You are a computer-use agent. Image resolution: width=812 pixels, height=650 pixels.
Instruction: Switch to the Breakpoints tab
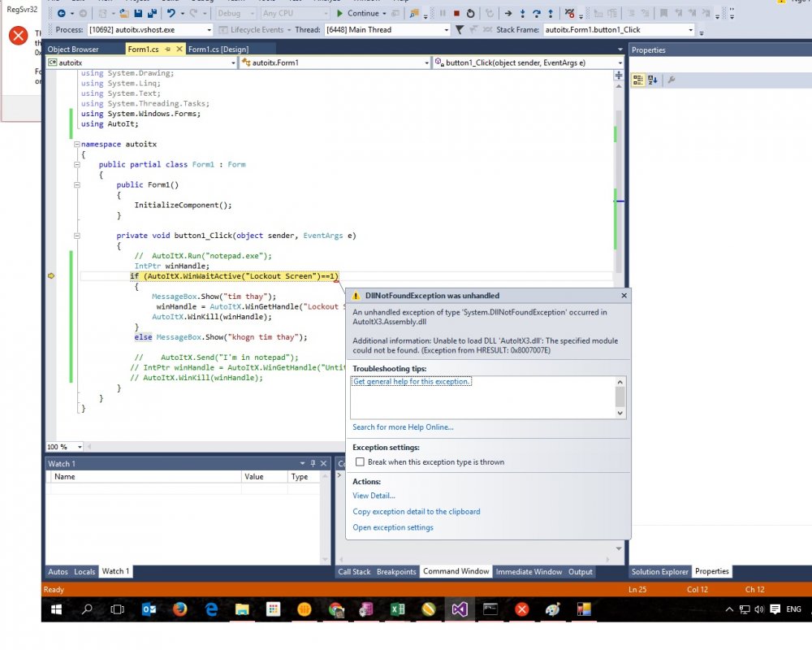click(396, 571)
